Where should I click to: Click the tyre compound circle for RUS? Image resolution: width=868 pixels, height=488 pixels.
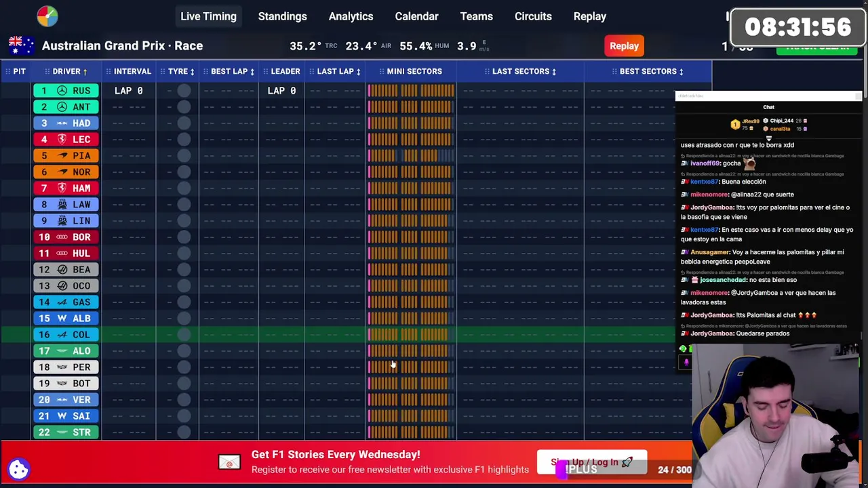[184, 90]
